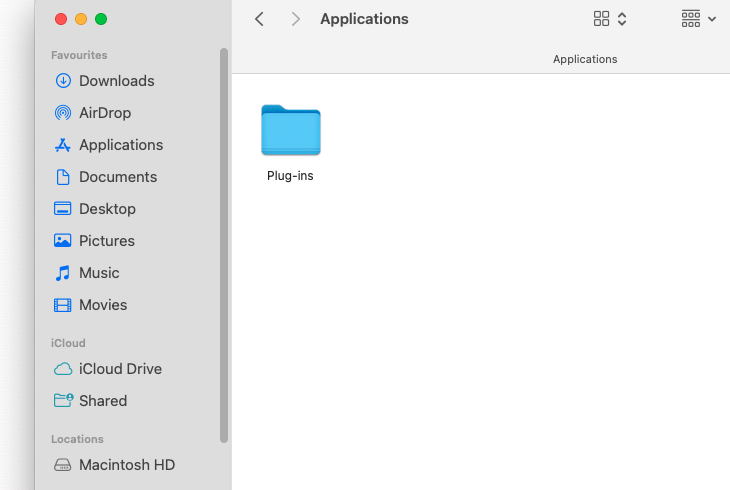Open Downloads in the sidebar
Screen dimensions: 730x490
(105, 81)
